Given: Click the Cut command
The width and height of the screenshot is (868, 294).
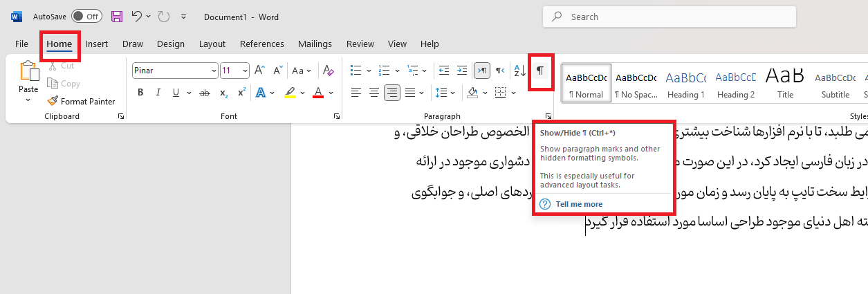Looking at the screenshot, I should [61, 66].
